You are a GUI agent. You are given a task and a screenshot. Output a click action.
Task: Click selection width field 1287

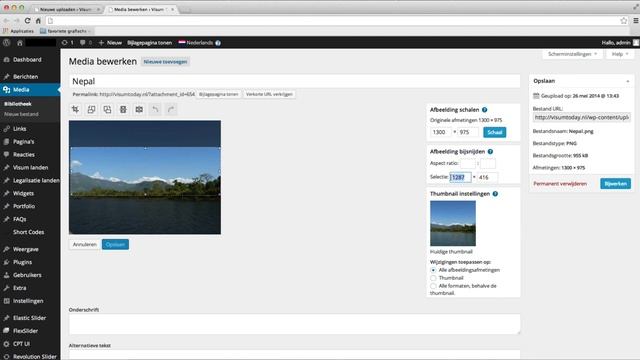460,177
